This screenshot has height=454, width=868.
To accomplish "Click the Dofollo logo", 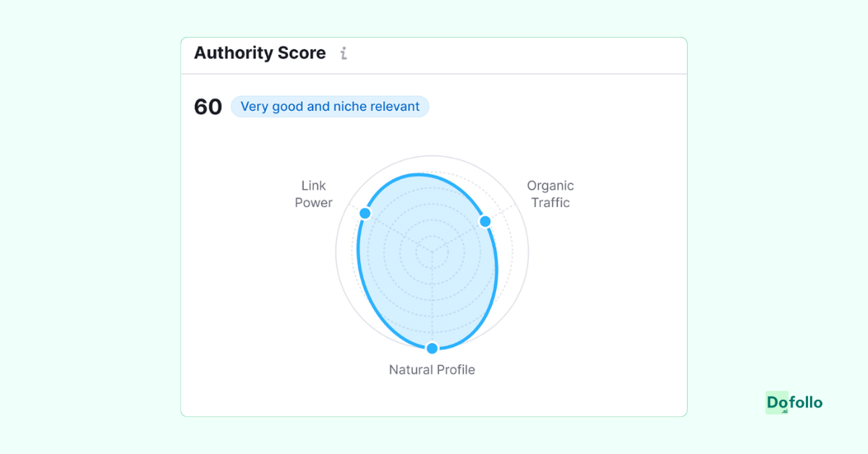I will click(793, 403).
